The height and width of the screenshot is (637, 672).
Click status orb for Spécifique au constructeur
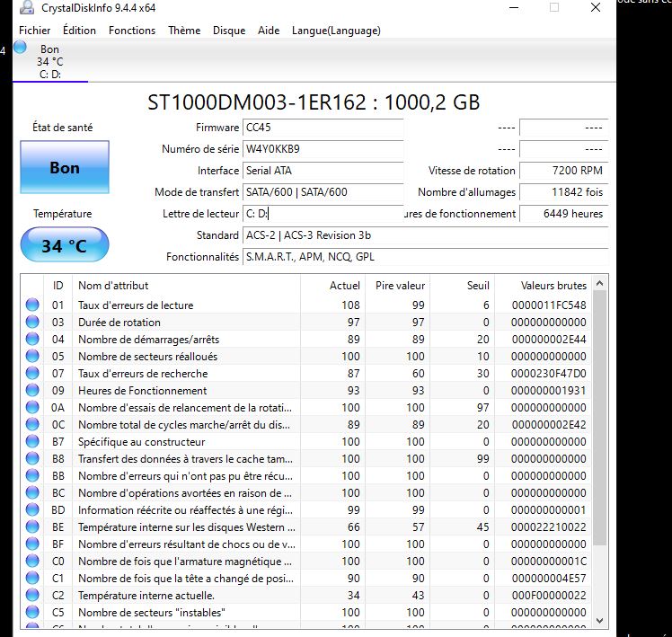32,441
